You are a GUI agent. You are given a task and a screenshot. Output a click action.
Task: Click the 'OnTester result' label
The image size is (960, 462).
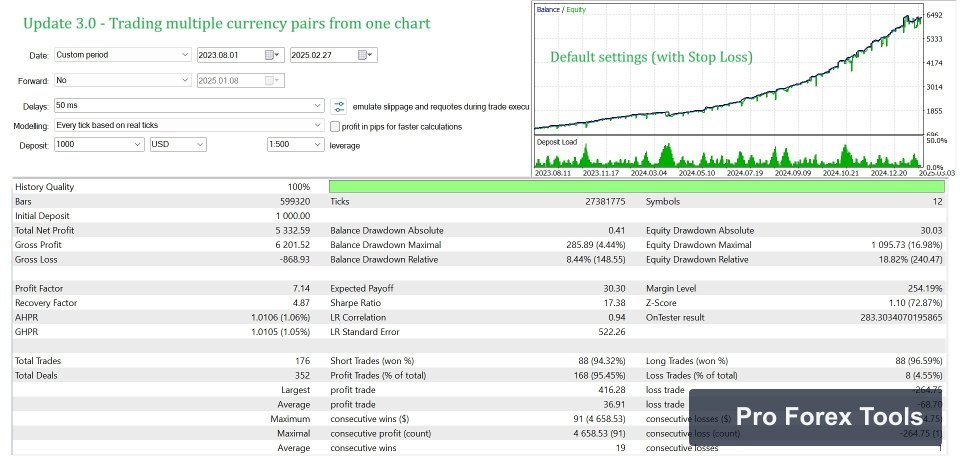pos(675,318)
